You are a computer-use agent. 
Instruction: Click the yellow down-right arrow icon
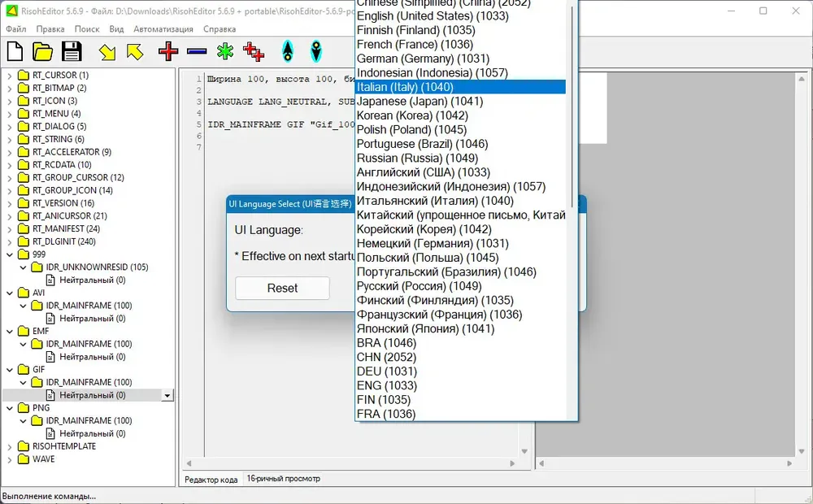pyautogui.click(x=107, y=52)
